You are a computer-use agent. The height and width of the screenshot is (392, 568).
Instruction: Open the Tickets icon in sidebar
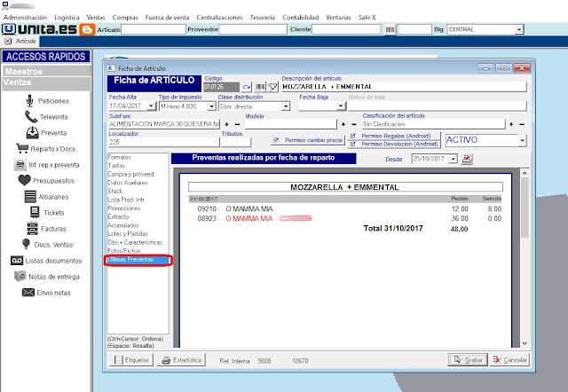(34, 212)
